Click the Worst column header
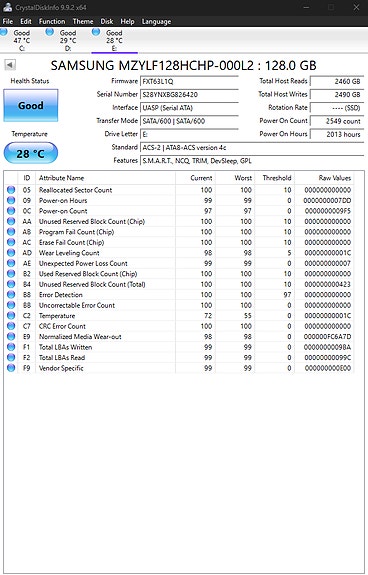Screen dimensions: 368x575 [235, 178]
